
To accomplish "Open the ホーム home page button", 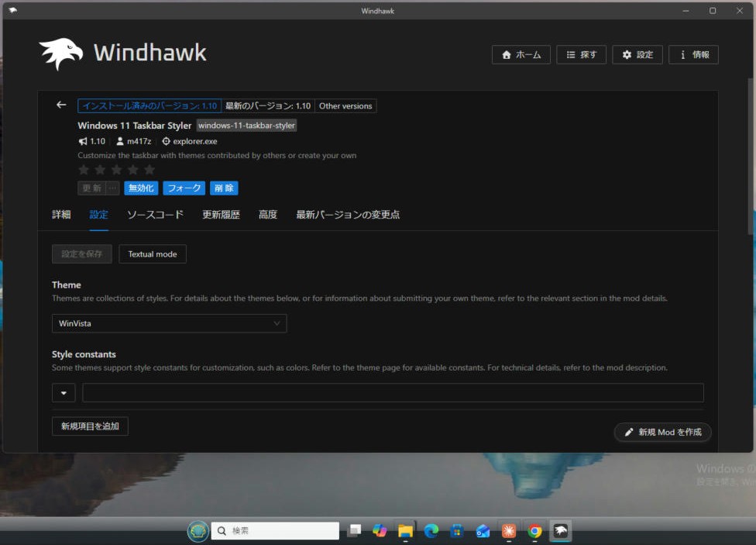I will click(x=521, y=54).
